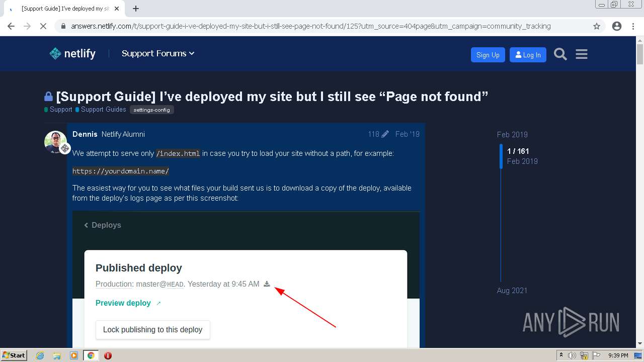644x362 pixels.
Task: Open the forum search magnifier
Action: click(x=560, y=54)
